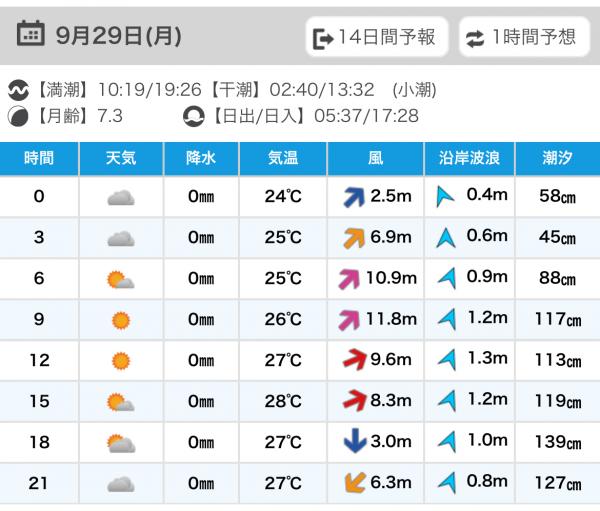Click the orange wind arrow for 6.3m
600x511 pixels.
pos(353,483)
